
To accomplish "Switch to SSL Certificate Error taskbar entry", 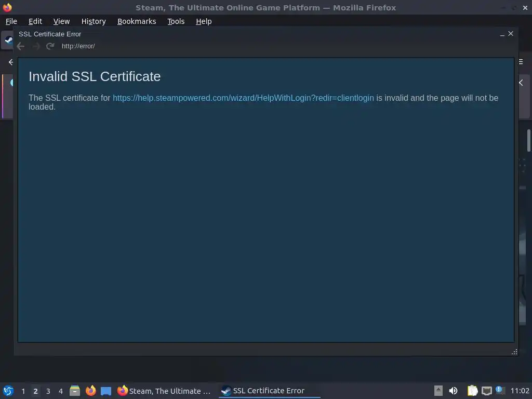I will pos(269,391).
